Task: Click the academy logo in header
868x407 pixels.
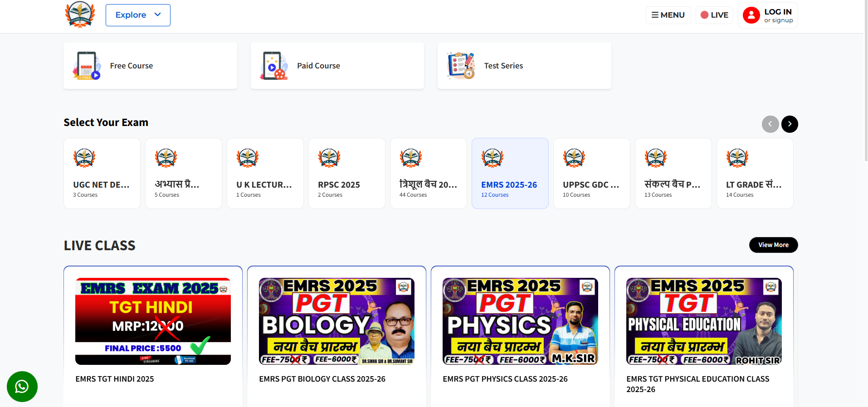Action: 80,15
